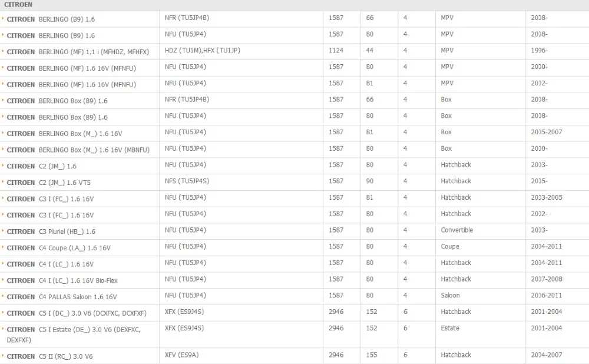Click the arrow bullet next to C3 Pluriel (HB_) 1.6
The width and height of the screenshot is (589, 364).
click(x=2, y=230)
